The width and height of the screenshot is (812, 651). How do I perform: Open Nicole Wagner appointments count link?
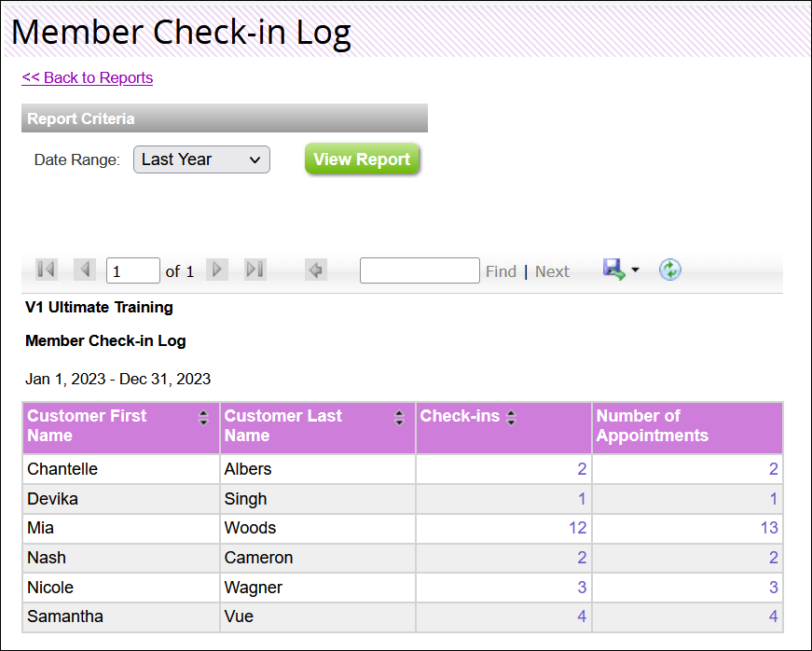(x=773, y=588)
